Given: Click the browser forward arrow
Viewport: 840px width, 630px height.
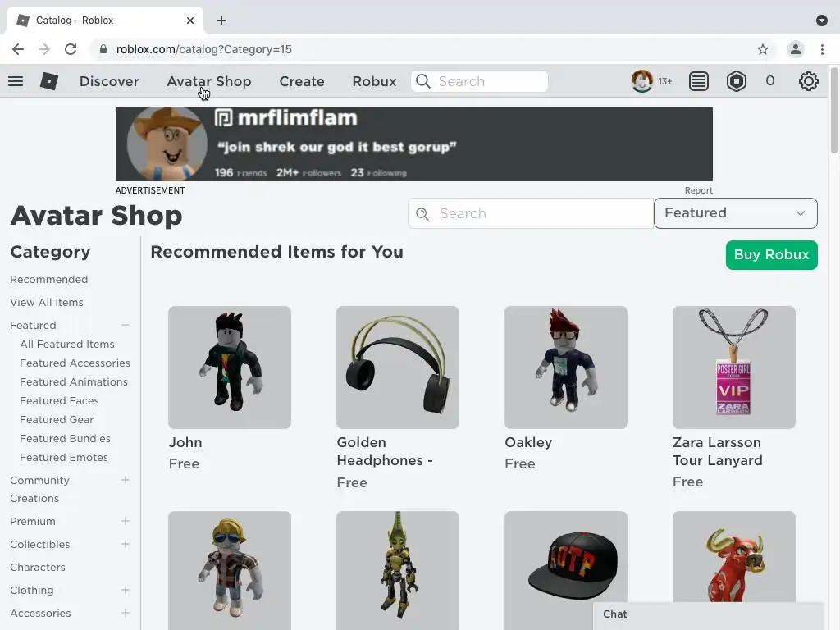Looking at the screenshot, I should [x=44, y=49].
